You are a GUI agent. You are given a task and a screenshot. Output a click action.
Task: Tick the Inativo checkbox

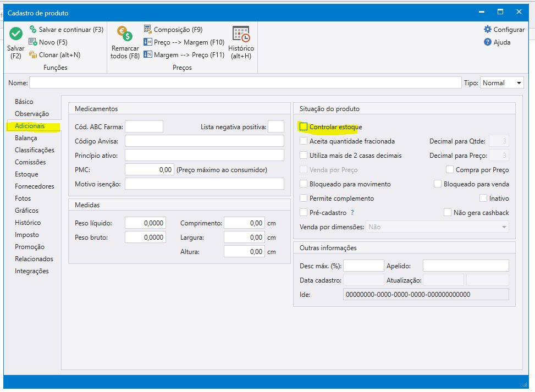[x=483, y=198]
